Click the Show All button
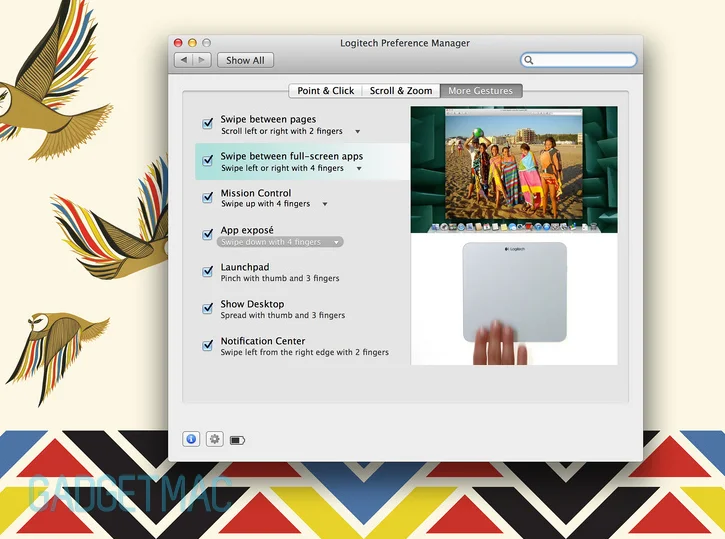Viewport: 725px width, 539px height. [245, 60]
